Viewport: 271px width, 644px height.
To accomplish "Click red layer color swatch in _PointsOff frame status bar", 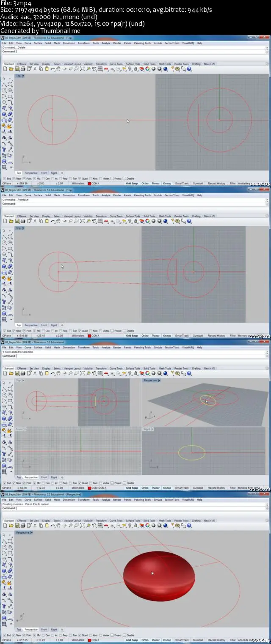I will point(89,336).
